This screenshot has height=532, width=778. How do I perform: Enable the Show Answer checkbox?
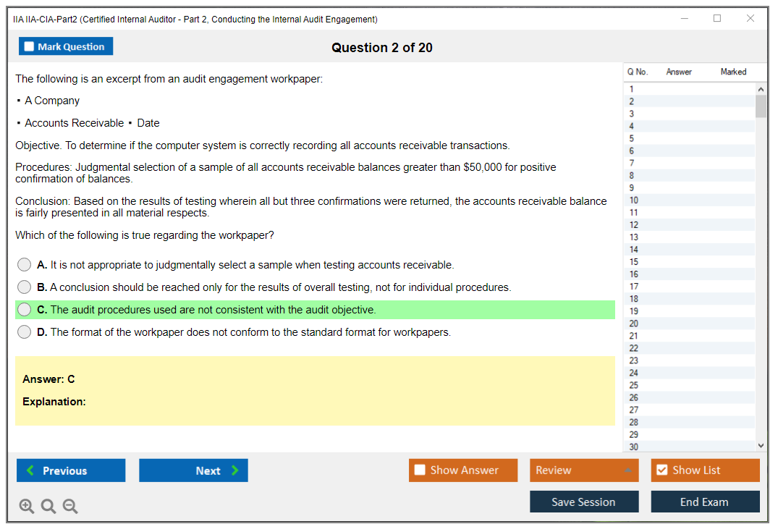420,470
